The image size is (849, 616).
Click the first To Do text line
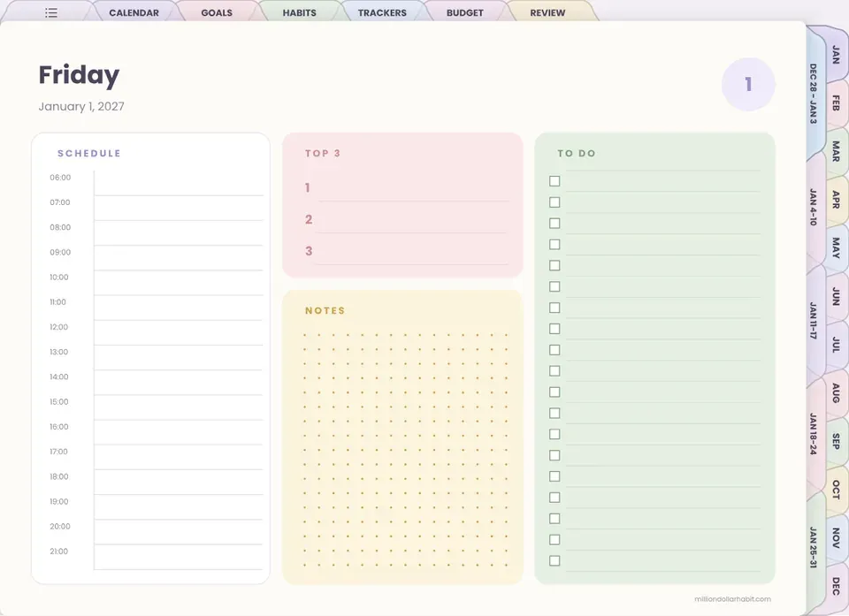pyautogui.click(x=662, y=181)
